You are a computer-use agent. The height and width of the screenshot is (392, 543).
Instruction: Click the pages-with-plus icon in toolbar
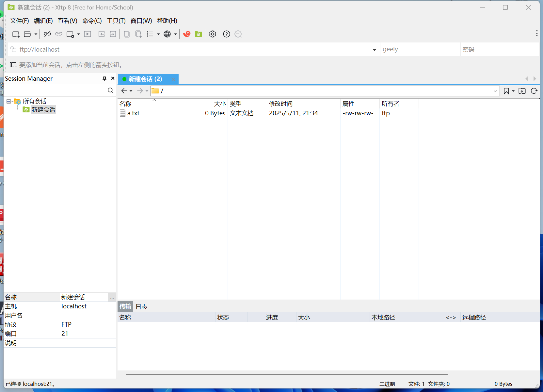coord(138,34)
